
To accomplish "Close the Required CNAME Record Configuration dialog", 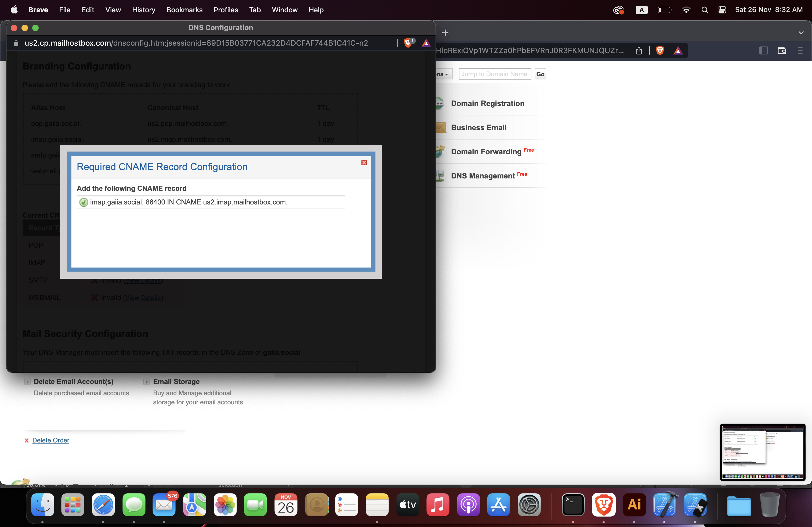I will click(364, 163).
